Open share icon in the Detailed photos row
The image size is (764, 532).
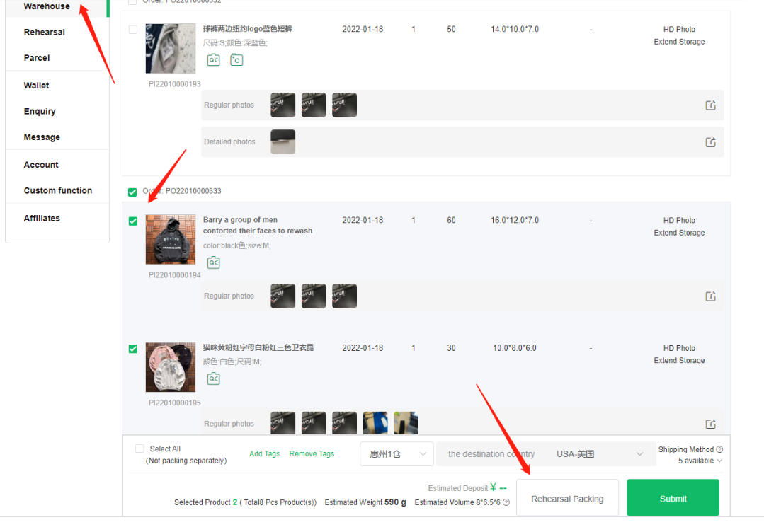point(710,142)
